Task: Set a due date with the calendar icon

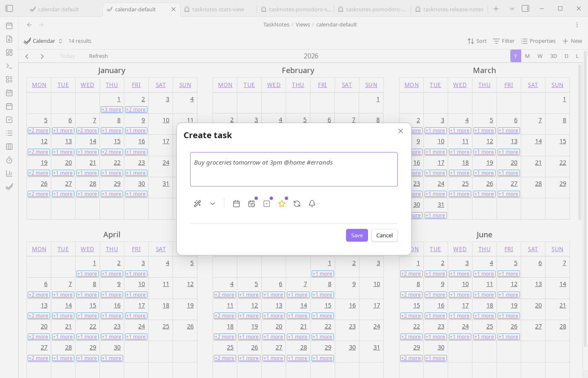Action: pos(236,203)
